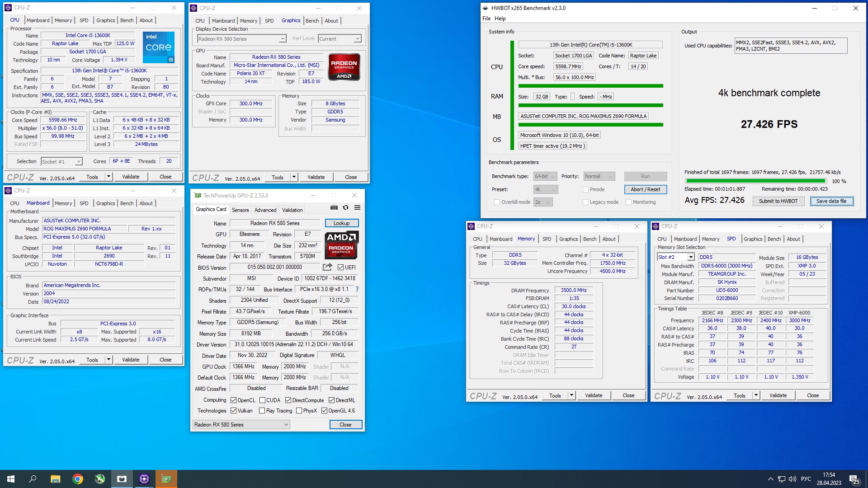
Task: Click the network icon in system tray
Action: (x=781, y=479)
